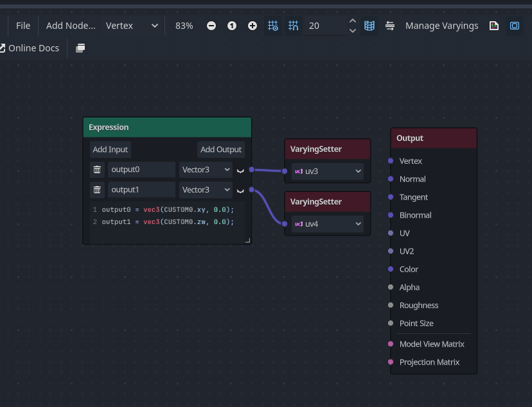Click the output1 name field
Screen dimensions: 532x407
point(141,190)
